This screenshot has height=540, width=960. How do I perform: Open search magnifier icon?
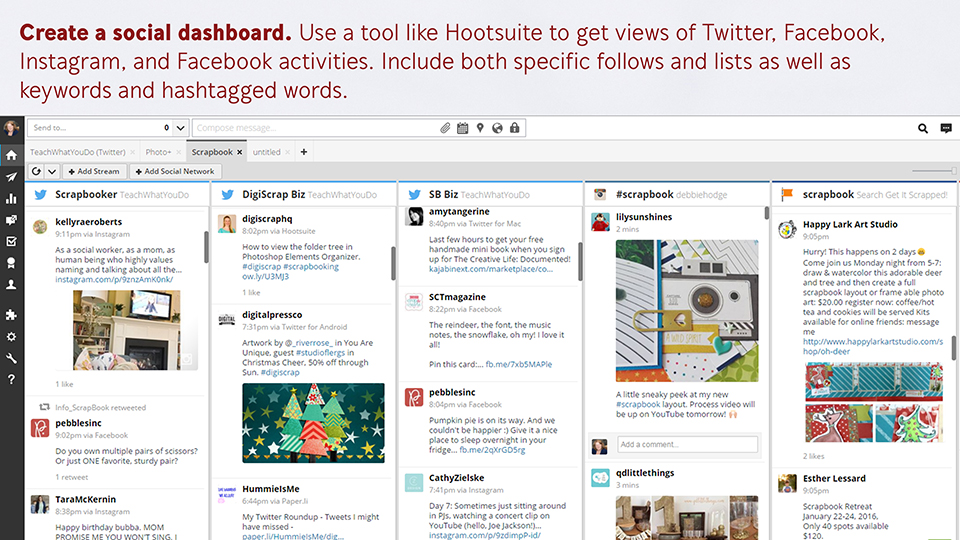coord(923,128)
